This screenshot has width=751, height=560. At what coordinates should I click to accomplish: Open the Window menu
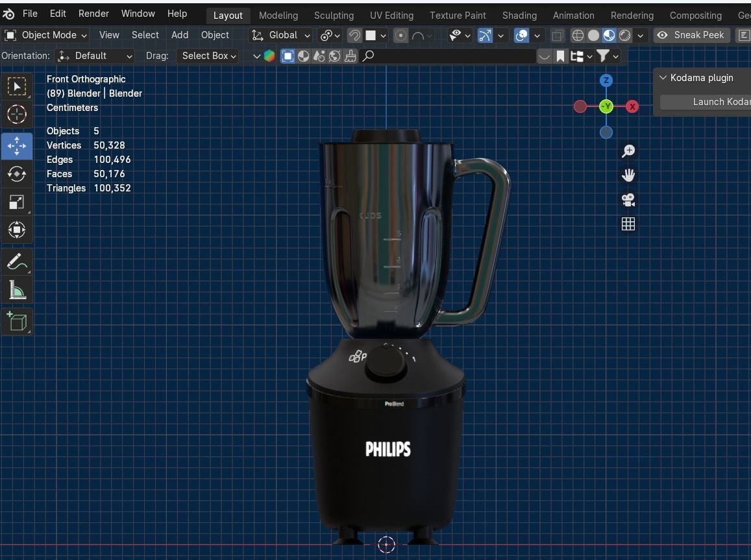pyautogui.click(x=138, y=14)
